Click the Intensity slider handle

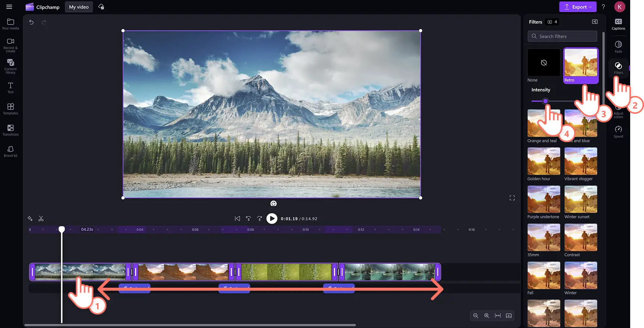coord(545,101)
